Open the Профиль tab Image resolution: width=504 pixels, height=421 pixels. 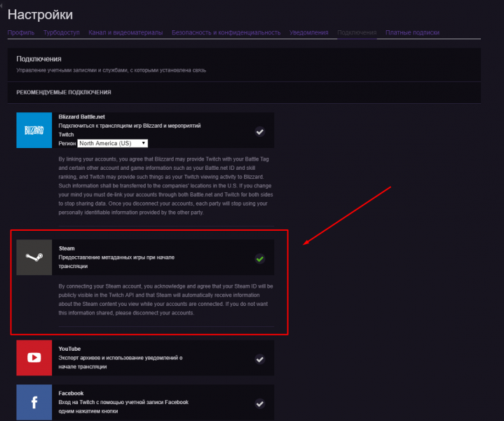click(21, 32)
